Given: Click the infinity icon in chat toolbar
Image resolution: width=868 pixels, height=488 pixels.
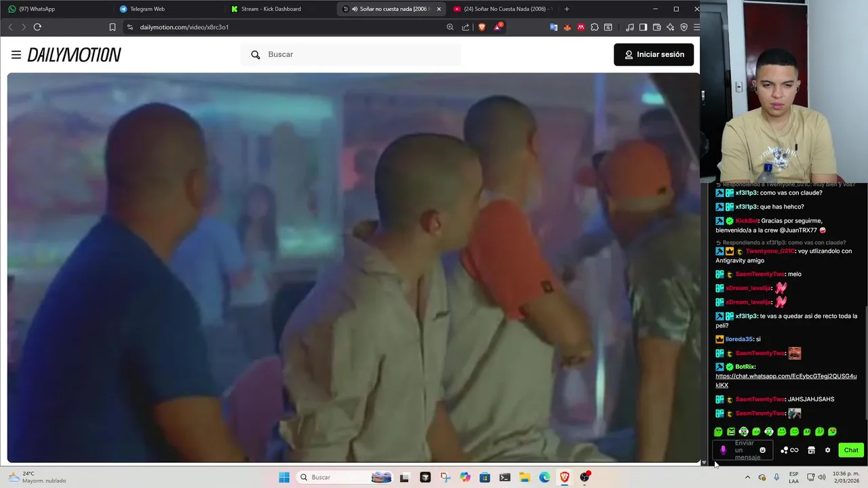Looking at the screenshot, I should click(794, 450).
